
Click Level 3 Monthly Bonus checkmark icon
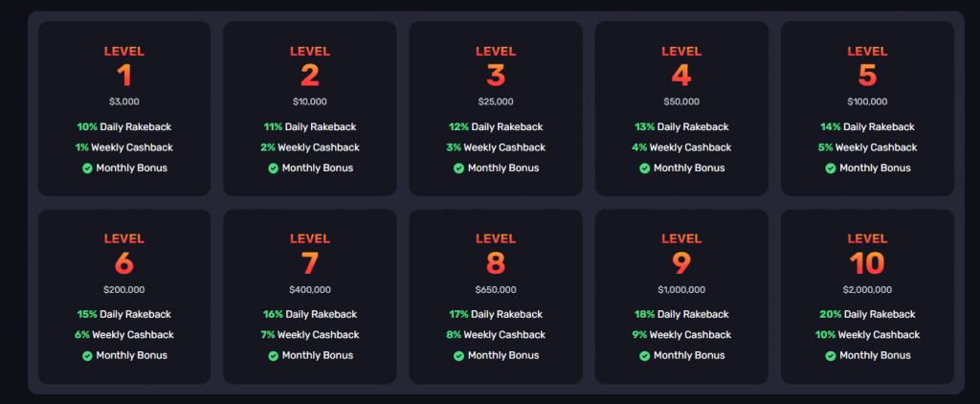point(458,168)
